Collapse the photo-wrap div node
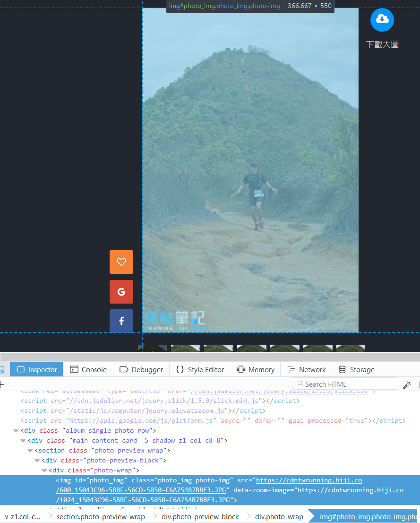The image size is (420, 523). pyautogui.click(x=44, y=471)
